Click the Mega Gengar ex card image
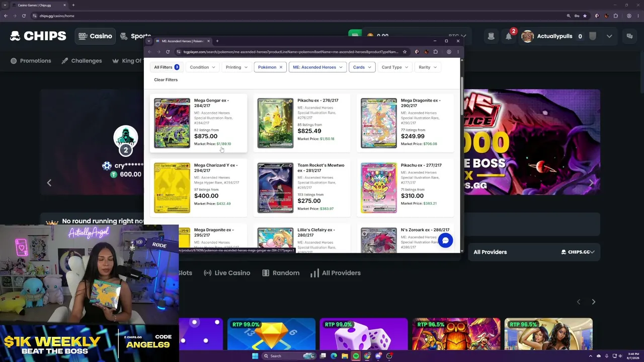644x362 pixels. tap(172, 123)
